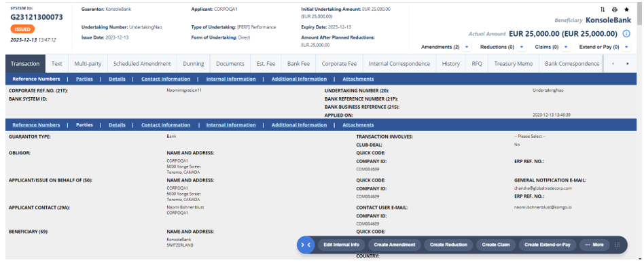
Task: Expand the Extend or Pay (0) dropdown
Action: click(x=626, y=48)
